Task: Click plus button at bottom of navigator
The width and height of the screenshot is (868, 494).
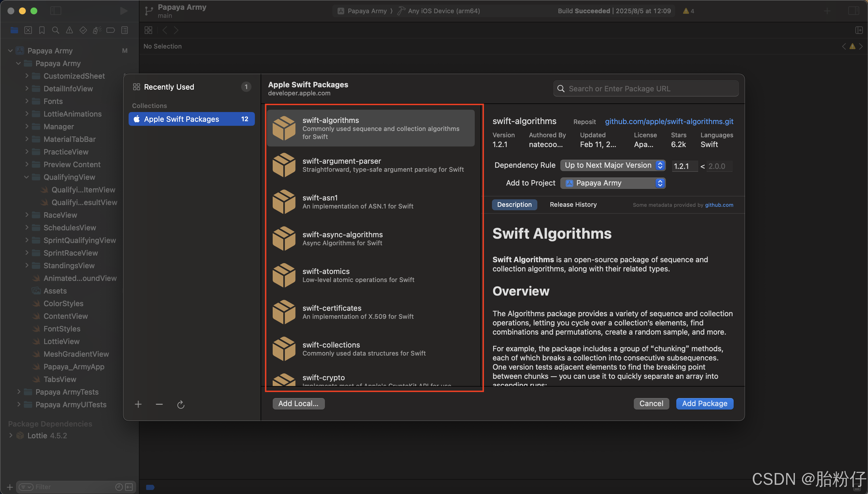Action: tap(10, 487)
